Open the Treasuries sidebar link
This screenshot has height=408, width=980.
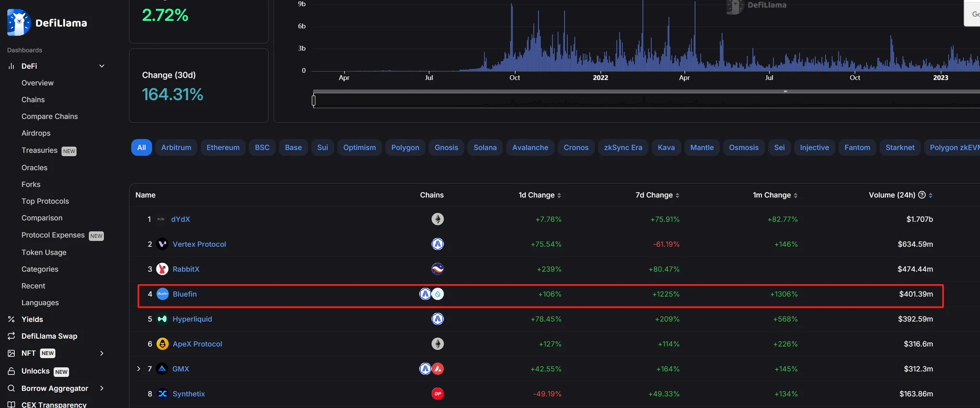click(x=39, y=150)
